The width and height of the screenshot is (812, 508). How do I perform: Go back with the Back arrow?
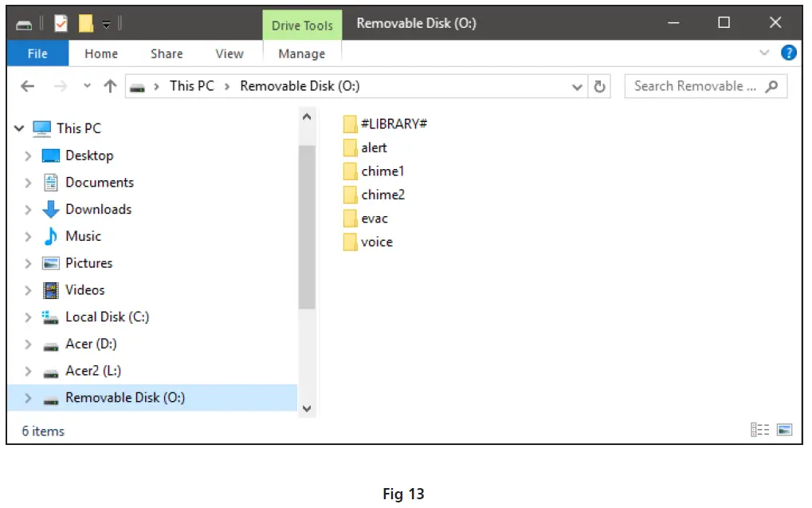click(27, 86)
